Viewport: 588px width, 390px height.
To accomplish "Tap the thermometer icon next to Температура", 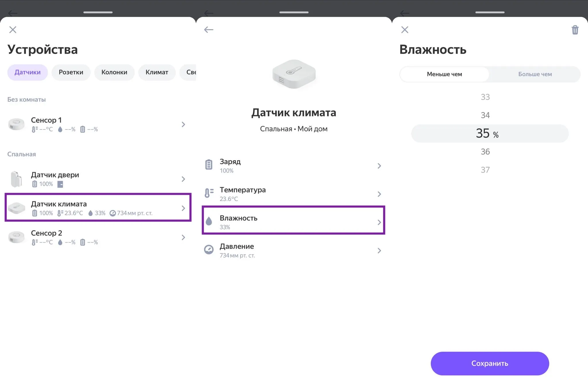I will point(209,193).
